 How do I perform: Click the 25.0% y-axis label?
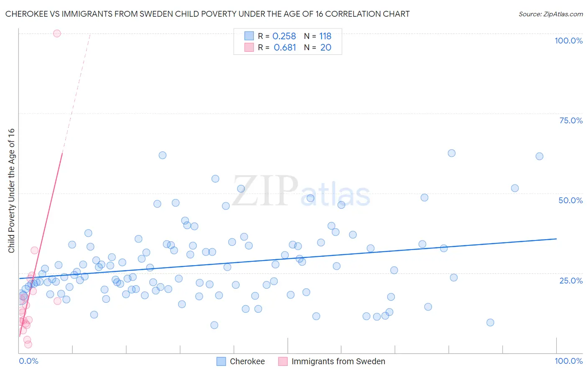571,281
